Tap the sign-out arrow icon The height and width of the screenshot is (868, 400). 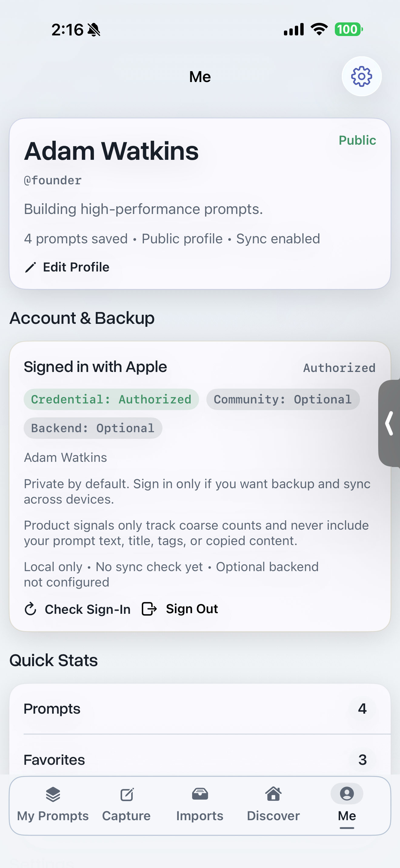[149, 609]
